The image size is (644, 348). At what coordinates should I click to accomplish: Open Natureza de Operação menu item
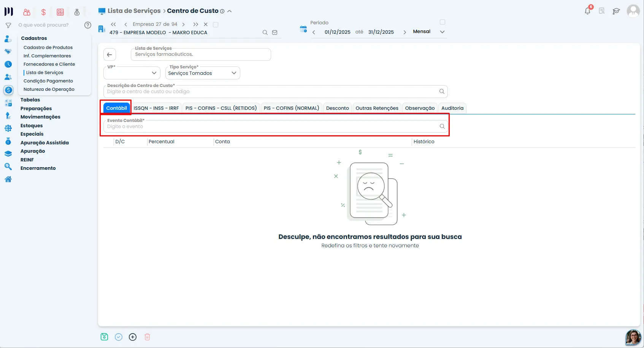pos(49,89)
